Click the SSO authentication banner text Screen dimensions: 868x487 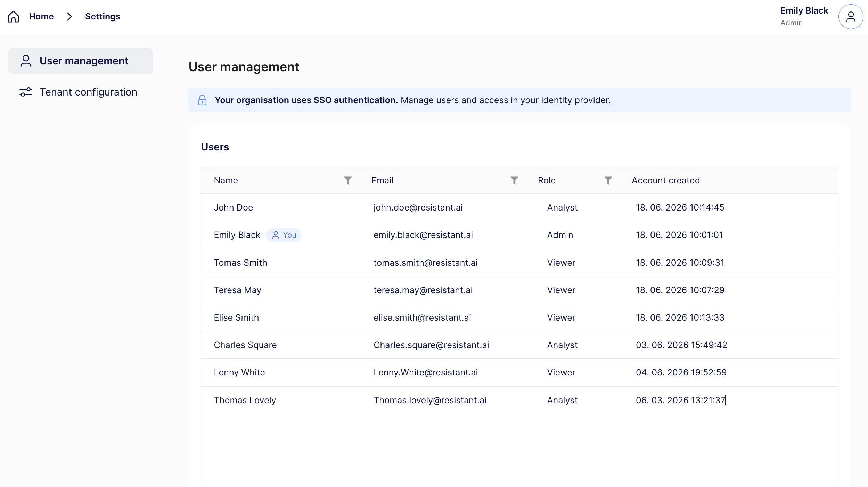click(412, 100)
